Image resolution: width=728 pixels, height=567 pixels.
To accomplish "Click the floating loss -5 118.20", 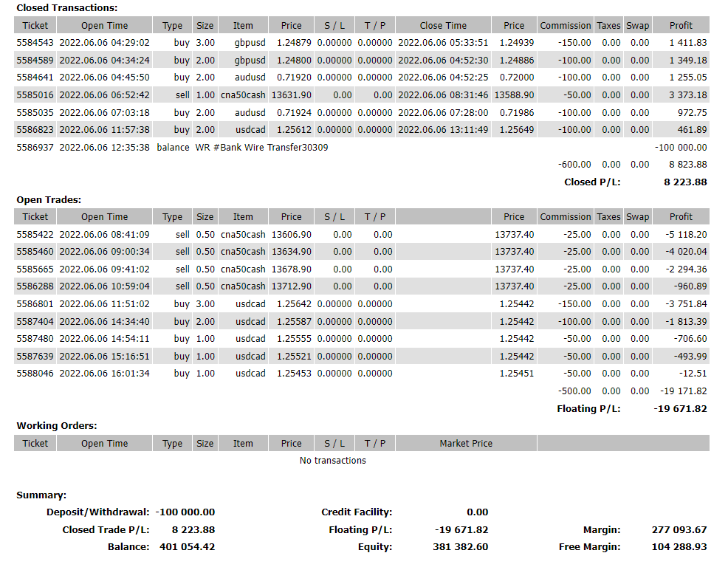I will tap(686, 235).
